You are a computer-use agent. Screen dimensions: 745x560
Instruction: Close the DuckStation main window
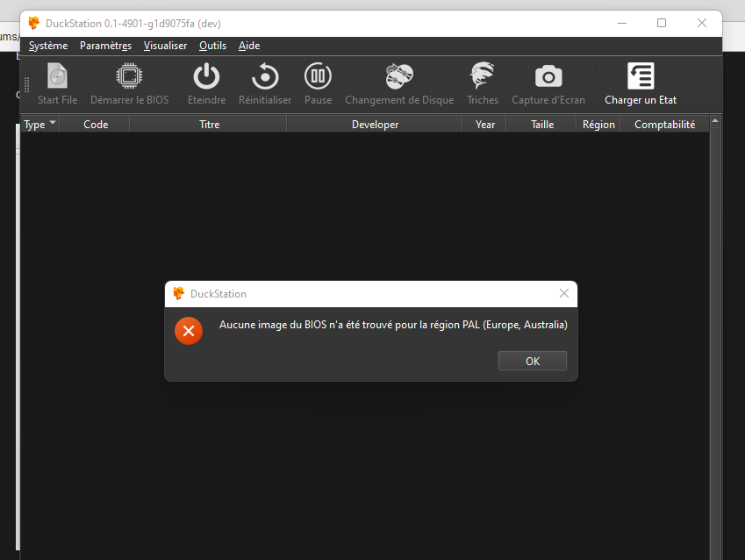pos(702,23)
